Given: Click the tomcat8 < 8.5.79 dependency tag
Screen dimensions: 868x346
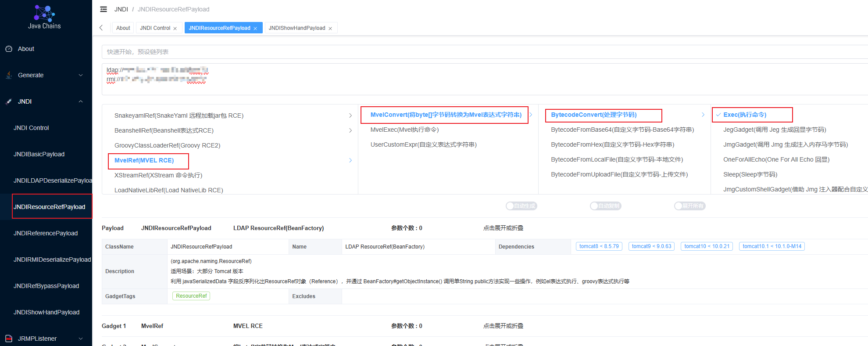Looking at the screenshot, I should click(599, 246).
